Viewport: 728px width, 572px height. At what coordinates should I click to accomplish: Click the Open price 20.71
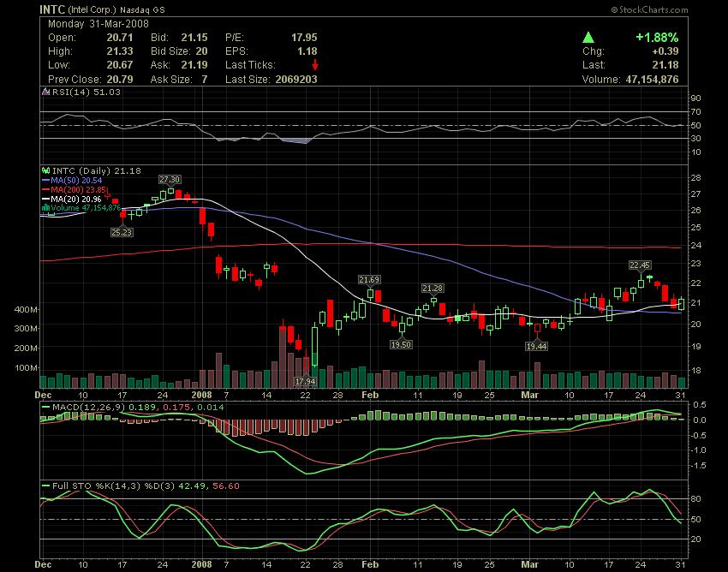tap(120, 37)
